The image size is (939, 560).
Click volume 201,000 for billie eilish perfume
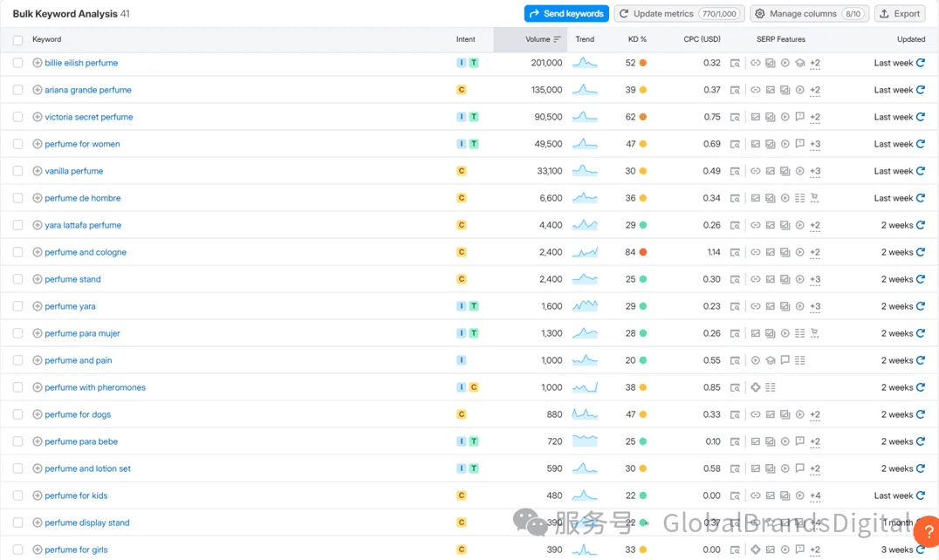[547, 63]
